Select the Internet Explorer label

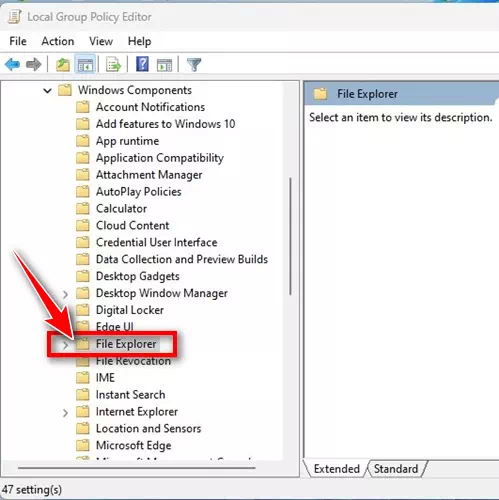(137, 412)
